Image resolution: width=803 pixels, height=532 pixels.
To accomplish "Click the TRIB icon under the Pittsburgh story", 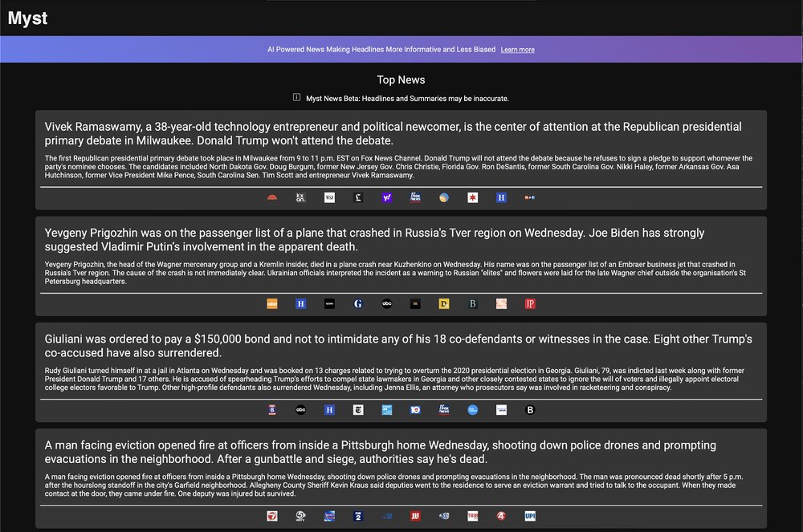I will (473, 516).
